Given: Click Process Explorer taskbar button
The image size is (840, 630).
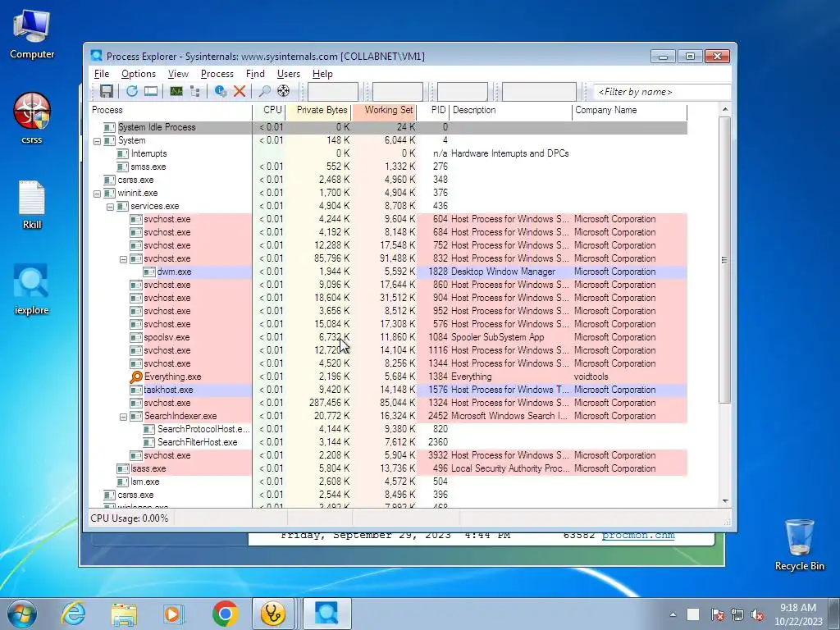Looking at the screenshot, I should click(x=327, y=614).
